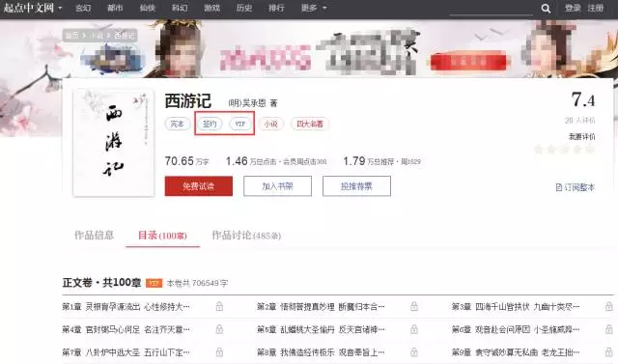Image resolution: width=618 pixels, height=364 pixels.
Task: Click the breadcrumb above the book card
Action: click(x=99, y=36)
